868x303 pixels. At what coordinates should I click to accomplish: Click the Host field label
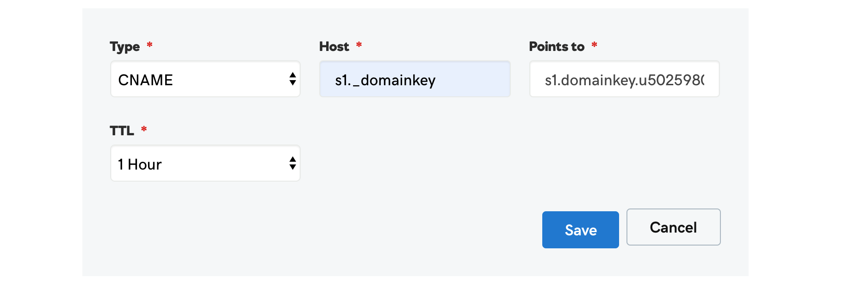[x=334, y=46]
